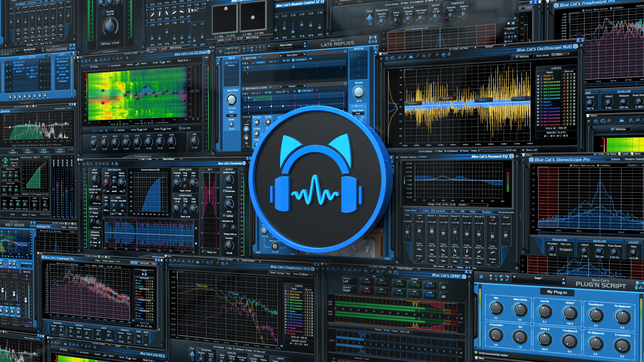The height and width of the screenshot is (362, 644).
Task: Click hide all in Curves panel
Action: pyautogui.click(x=562, y=128)
